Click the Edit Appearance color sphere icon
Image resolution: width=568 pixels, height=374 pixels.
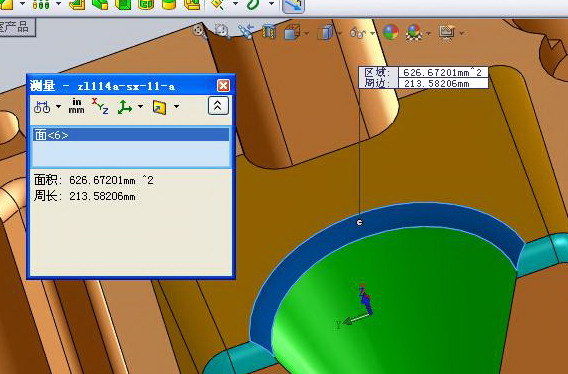391,32
